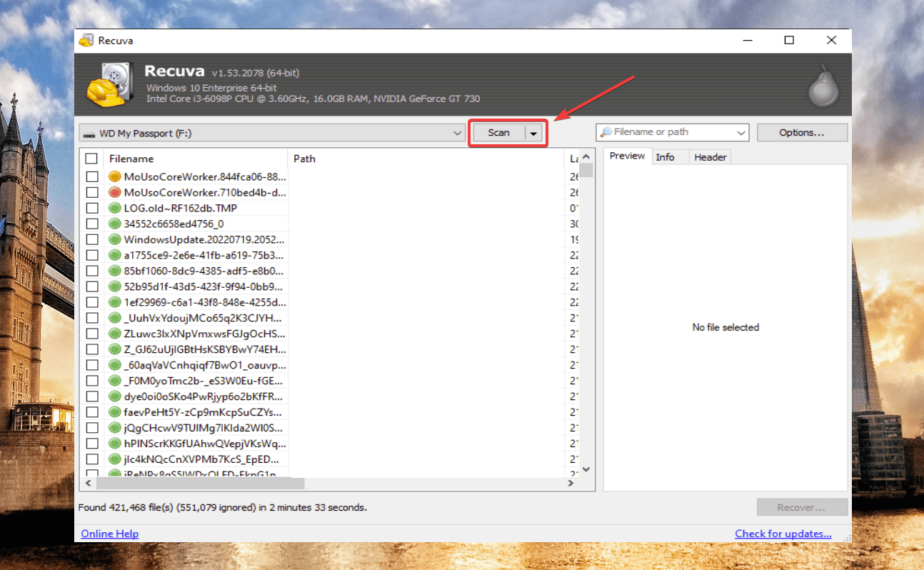Click the green status icon of _60aqVaVCnhqiqf7BwO1
This screenshot has height=570, width=924.
coord(114,365)
